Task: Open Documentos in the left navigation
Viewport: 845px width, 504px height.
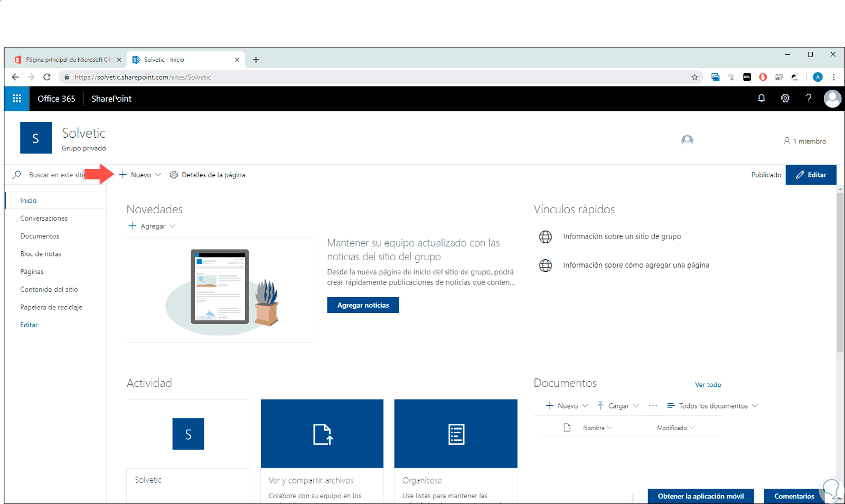Action: pyautogui.click(x=40, y=236)
